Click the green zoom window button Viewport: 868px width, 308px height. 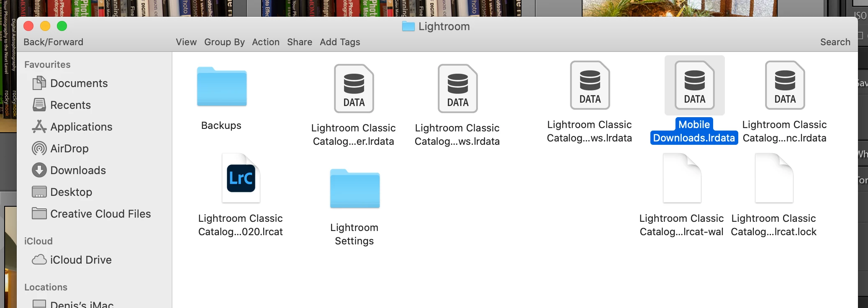coord(62,26)
